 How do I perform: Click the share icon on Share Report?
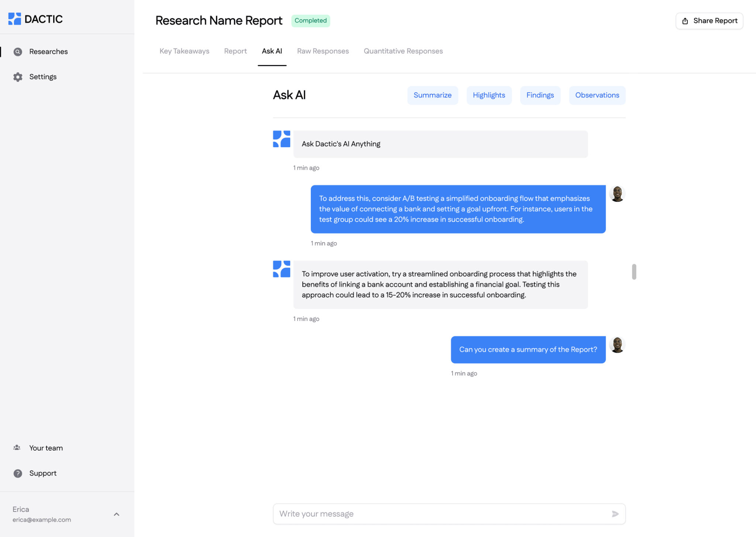[x=685, y=21]
